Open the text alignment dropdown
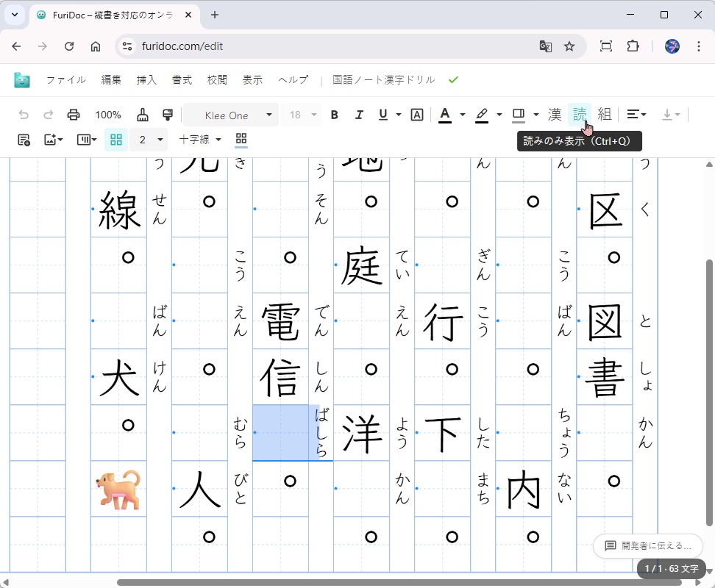The width and height of the screenshot is (715, 588). 636,115
